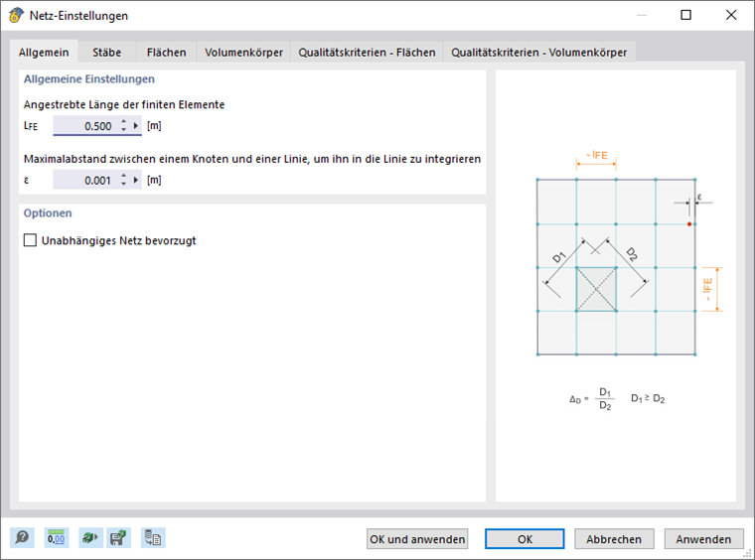Click the units and decimal places icon
The image size is (755, 560).
(57, 537)
